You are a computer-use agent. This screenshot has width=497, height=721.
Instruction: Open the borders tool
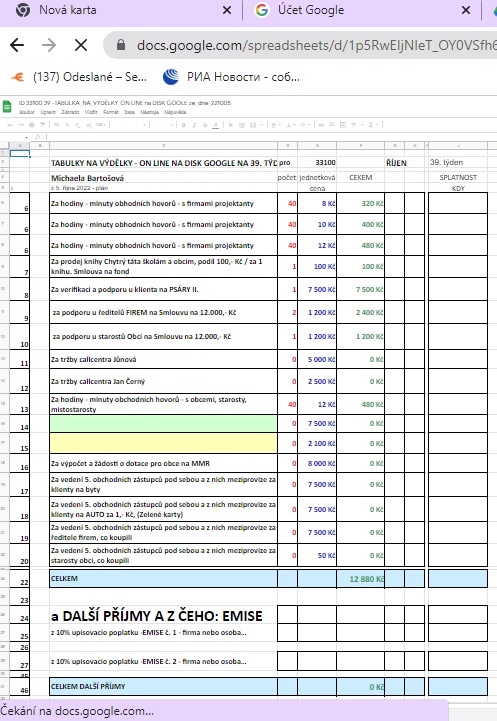pos(241,125)
